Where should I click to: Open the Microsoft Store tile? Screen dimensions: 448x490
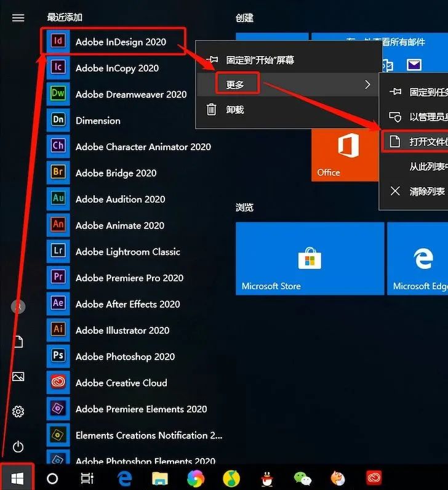pyautogui.click(x=310, y=259)
